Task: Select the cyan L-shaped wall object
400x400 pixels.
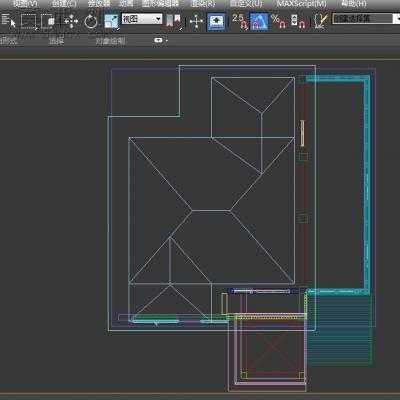Action: (x=367, y=183)
